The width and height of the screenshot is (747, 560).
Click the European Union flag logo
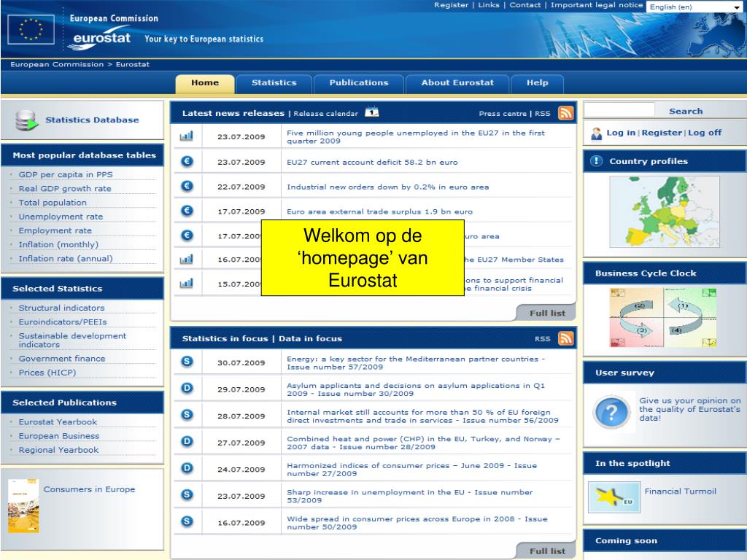pyautogui.click(x=31, y=29)
